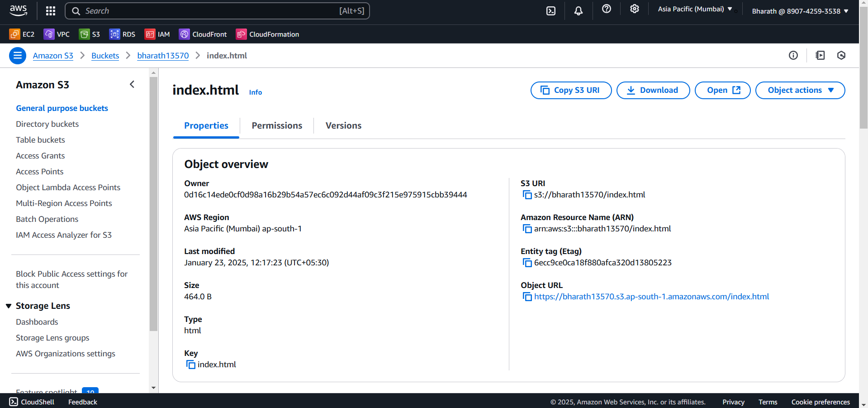Switch to the Versions tab
Screen dimensions: 868x408
tap(343, 126)
